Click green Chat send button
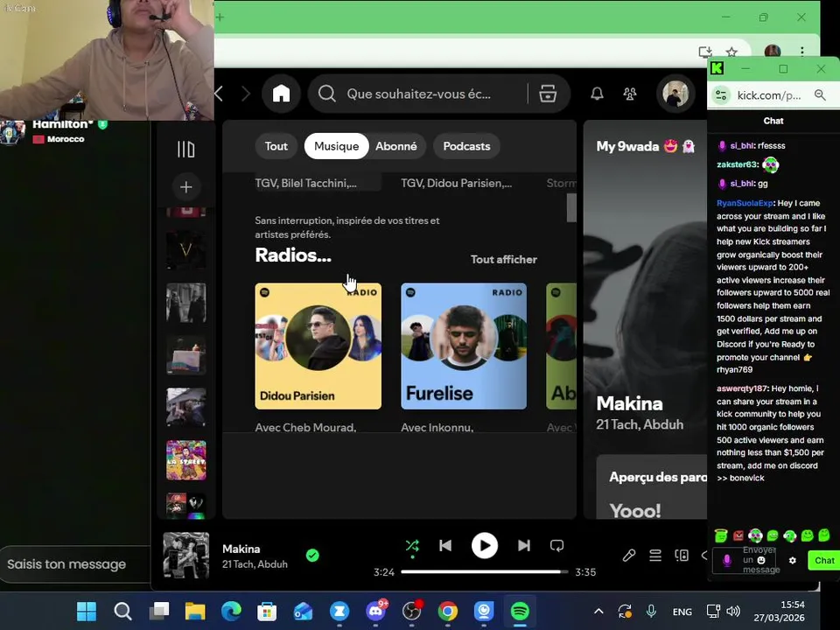Viewport: 840px width, 630px height. (824, 560)
